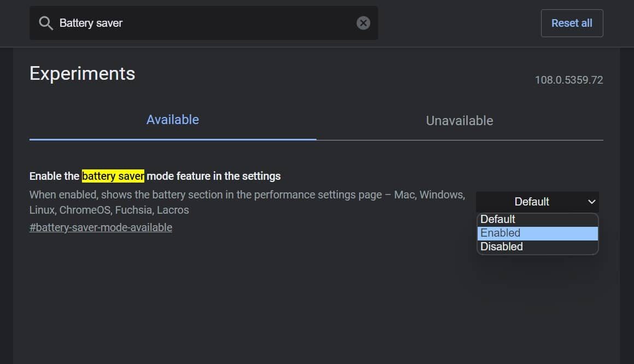Viewport: 634px width, 364px height.
Task: Open the Unavailable tab
Action: (459, 121)
